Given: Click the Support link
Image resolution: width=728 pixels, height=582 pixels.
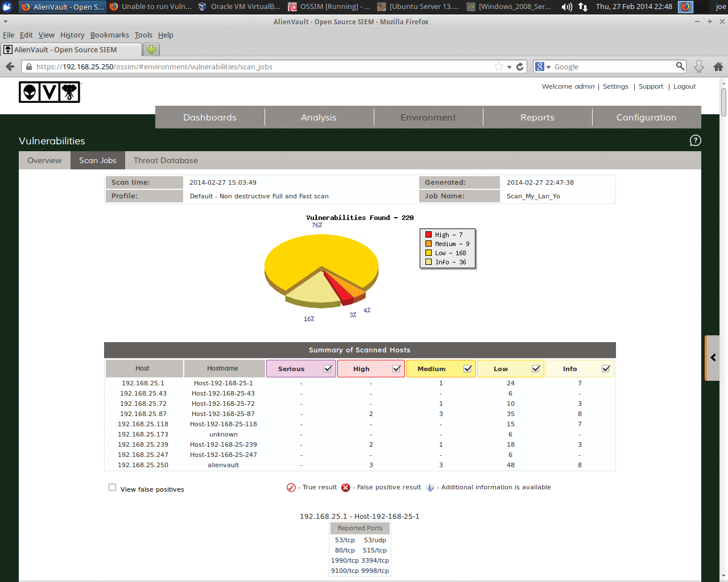Looking at the screenshot, I should tap(651, 86).
